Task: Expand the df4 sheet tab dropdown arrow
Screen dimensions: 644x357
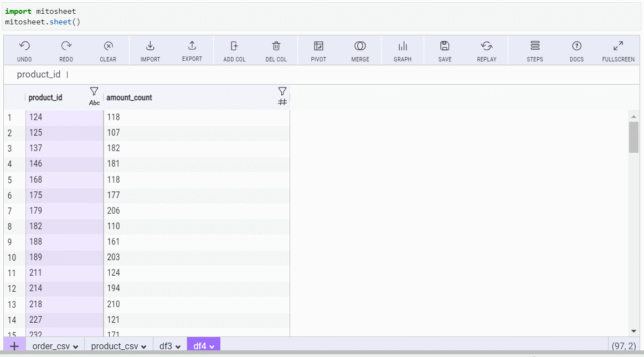Action: pos(212,347)
